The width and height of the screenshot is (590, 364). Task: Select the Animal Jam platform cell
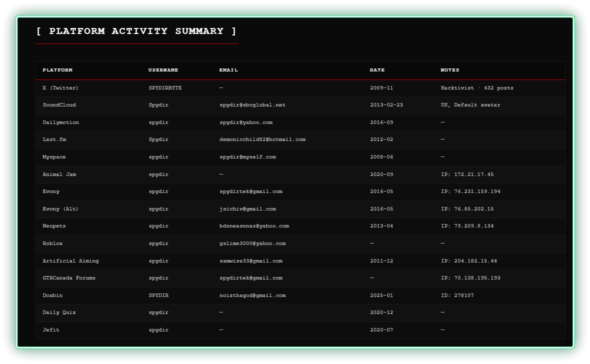[59, 174]
